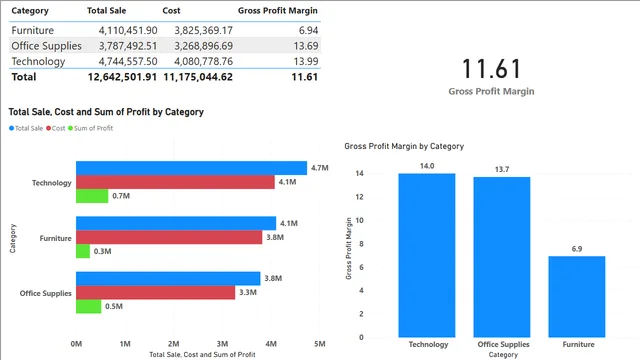640x360 pixels.
Task: Click Furniture blue Total Sale bar
Action: click(x=176, y=223)
